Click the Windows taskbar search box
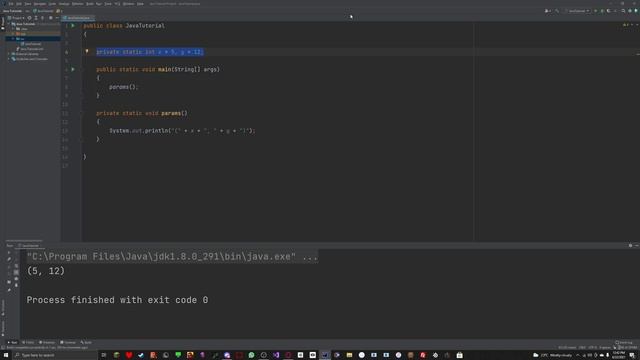640x360 pixels. tap(55, 355)
